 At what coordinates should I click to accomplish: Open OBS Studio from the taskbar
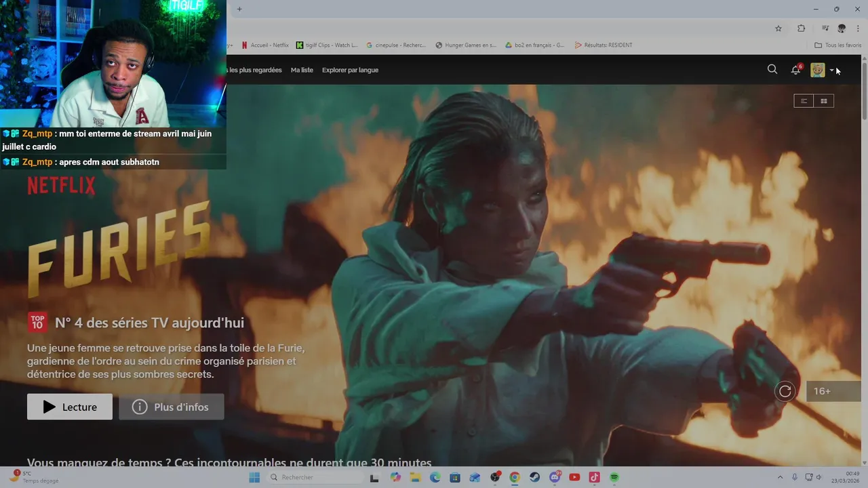click(x=495, y=477)
